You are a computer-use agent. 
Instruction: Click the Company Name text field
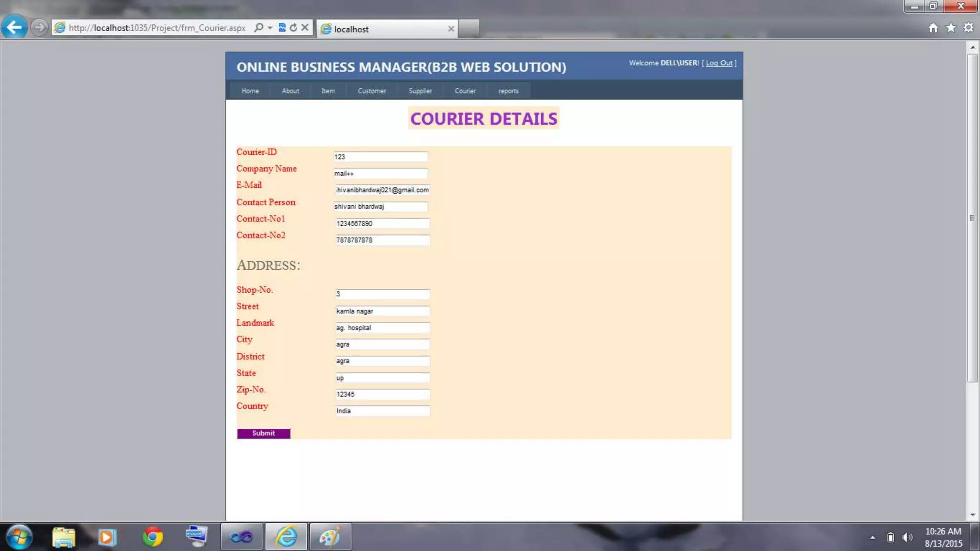point(380,174)
